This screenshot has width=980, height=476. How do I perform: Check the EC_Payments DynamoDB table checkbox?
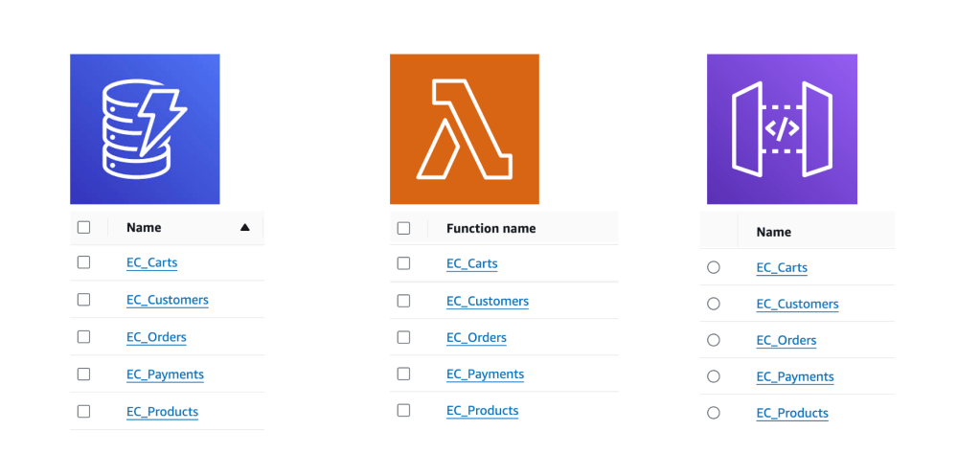tap(84, 374)
